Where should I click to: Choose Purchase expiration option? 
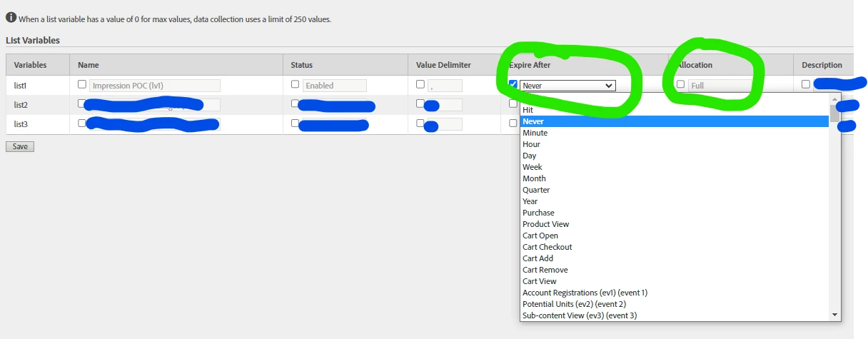tap(675, 213)
